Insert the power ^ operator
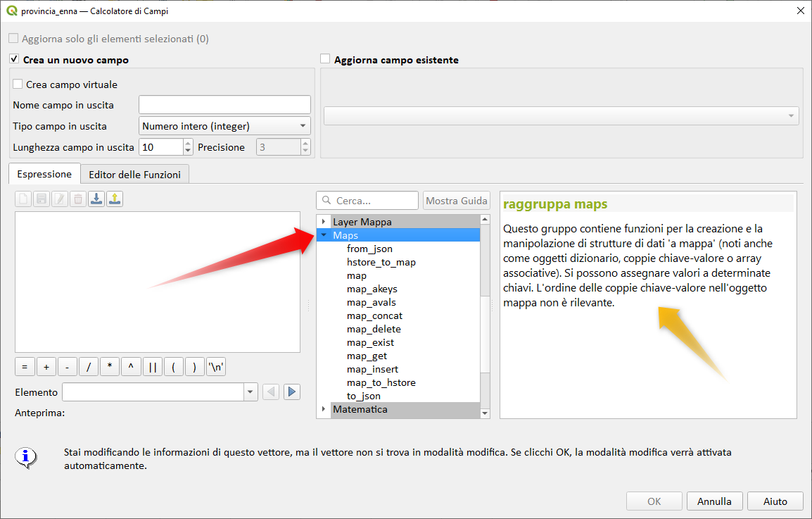The height and width of the screenshot is (519, 812). pyautogui.click(x=131, y=367)
